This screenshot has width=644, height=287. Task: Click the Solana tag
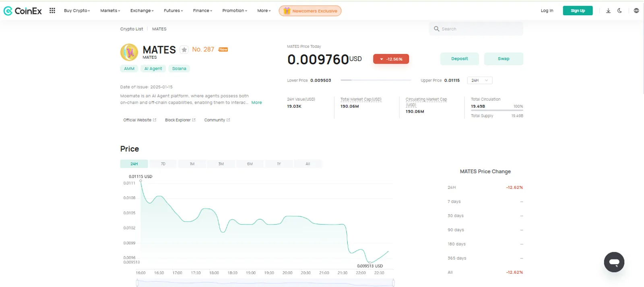click(179, 69)
